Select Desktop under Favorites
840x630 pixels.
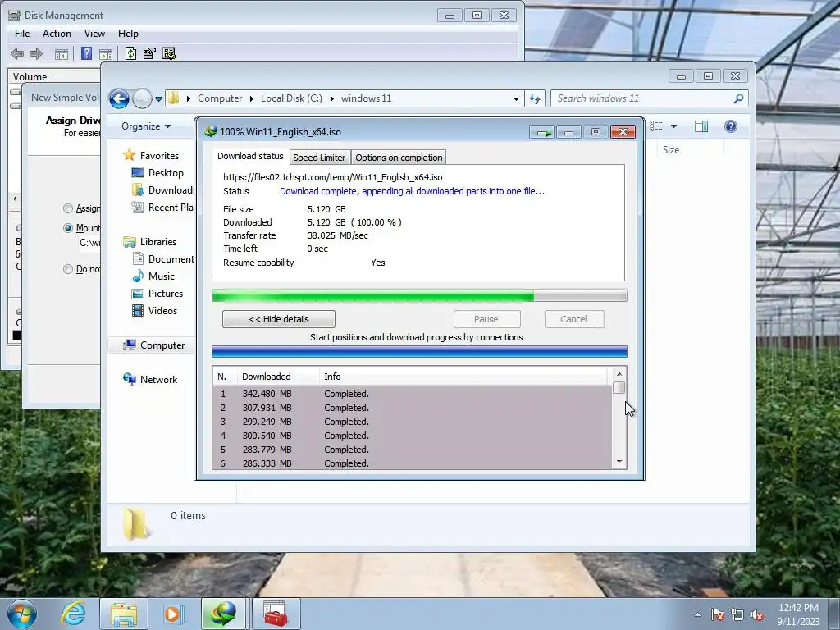[166, 173]
